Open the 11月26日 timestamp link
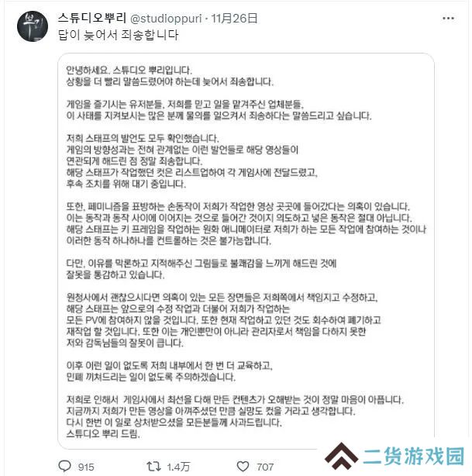The height and width of the screenshot is (476, 472). tap(234, 19)
